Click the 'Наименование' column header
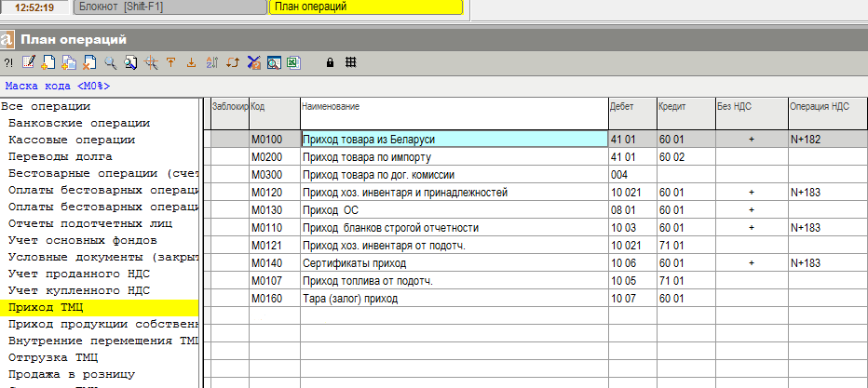 click(x=454, y=114)
